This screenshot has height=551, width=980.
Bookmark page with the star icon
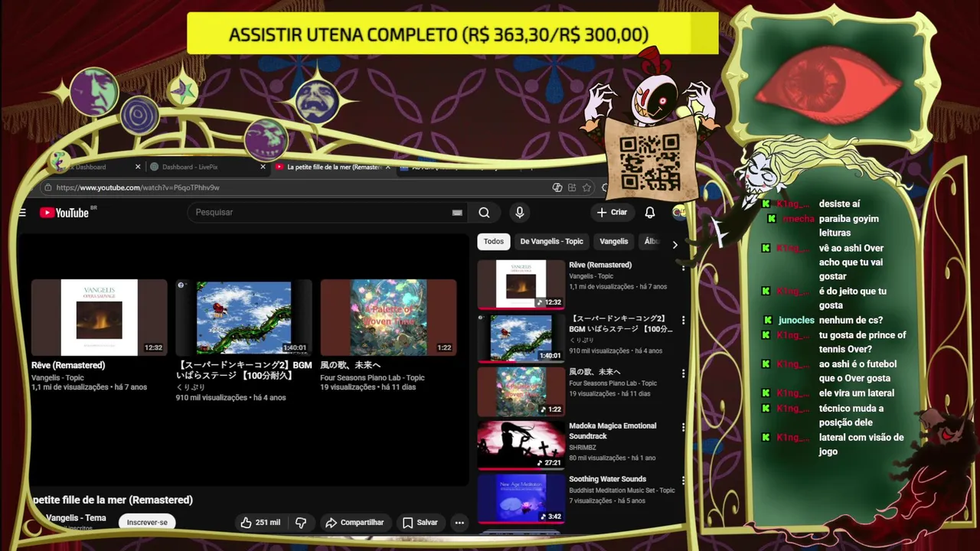(x=586, y=187)
